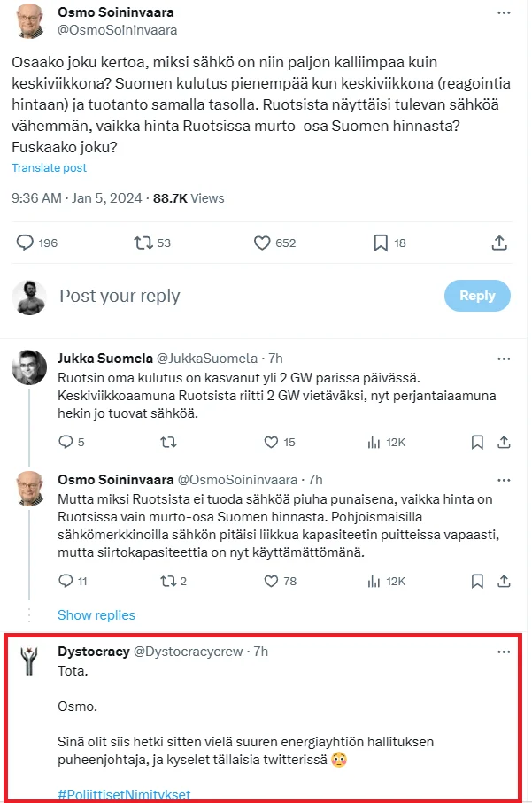Screen dimensions: 532x803
Task: Repost the main tweet with 53 reposts
Action: [x=142, y=243]
